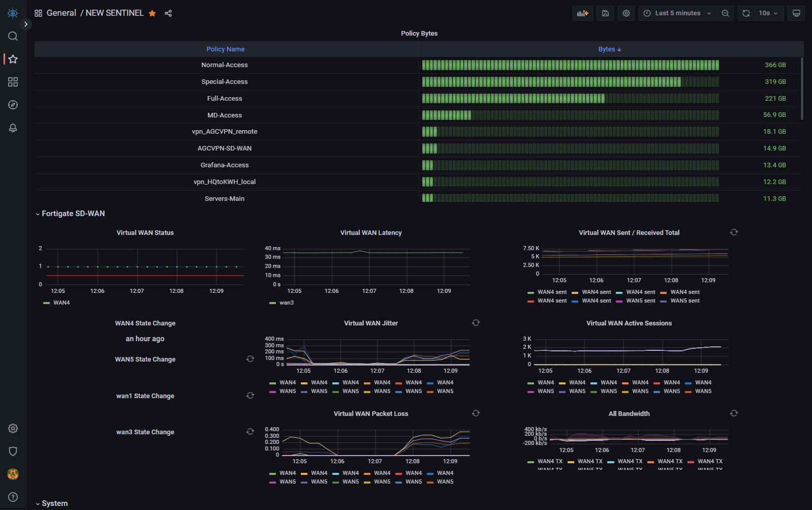
Task: Open the Last 5 minutes time picker
Action: point(677,13)
